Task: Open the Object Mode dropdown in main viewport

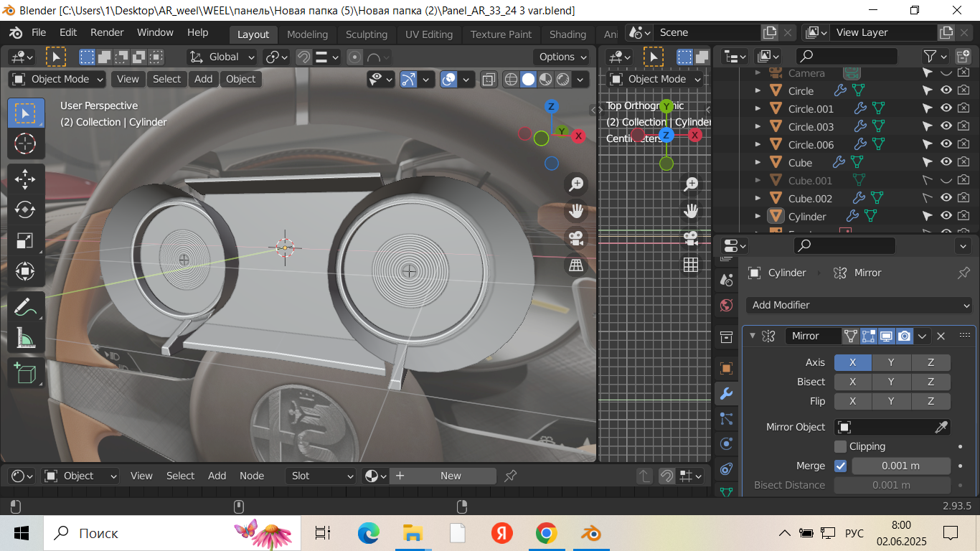Action: tap(58, 79)
